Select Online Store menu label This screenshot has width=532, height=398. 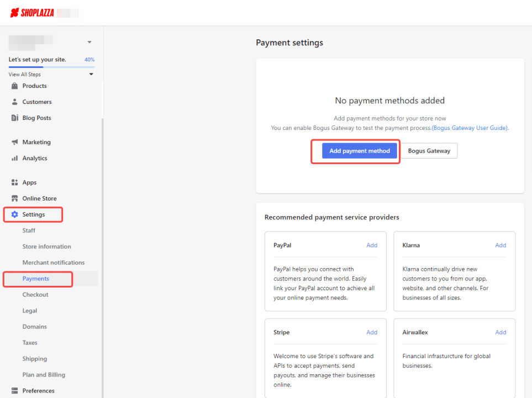39,198
